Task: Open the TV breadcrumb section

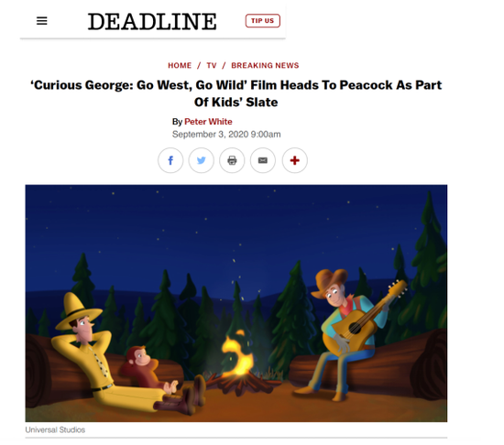Action: pos(212,66)
